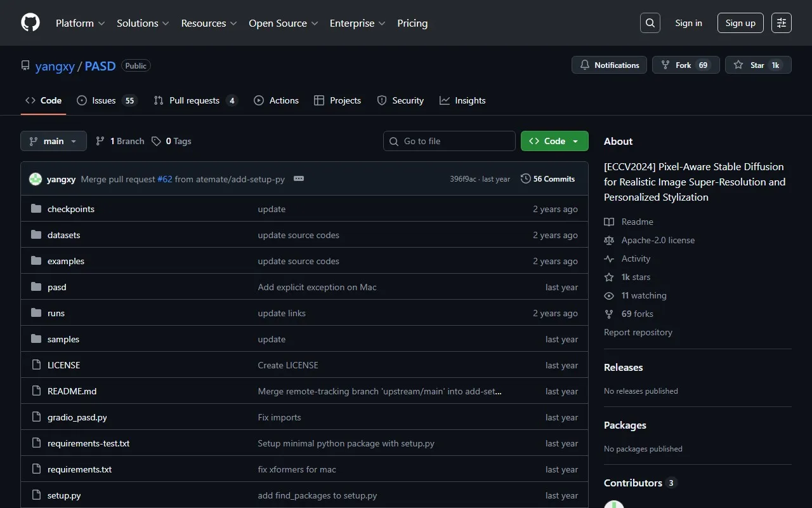Screen dimensions: 812x508
Task: Click the Apache-2.0 license link
Action: coord(658,240)
